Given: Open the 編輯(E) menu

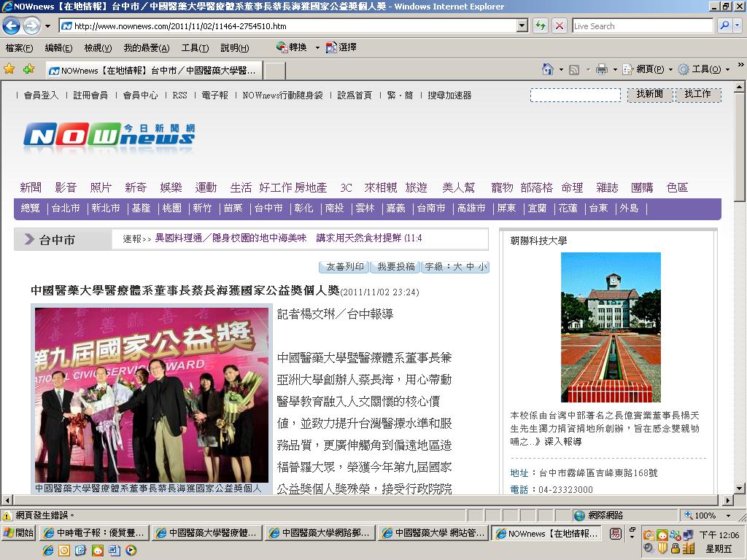Looking at the screenshot, I should pos(58,47).
